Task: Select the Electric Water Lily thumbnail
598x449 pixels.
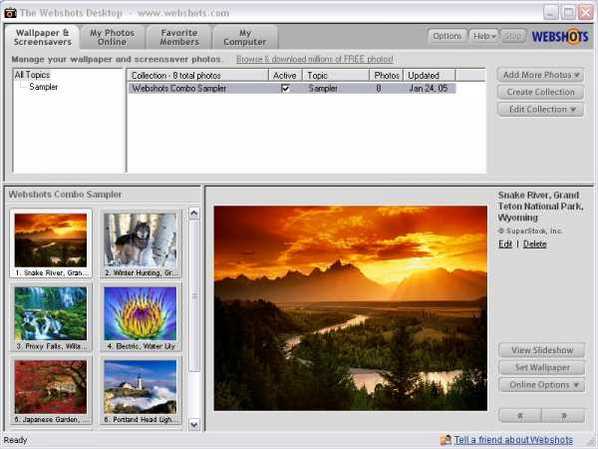Action: pyautogui.click(x=140, y=317)
